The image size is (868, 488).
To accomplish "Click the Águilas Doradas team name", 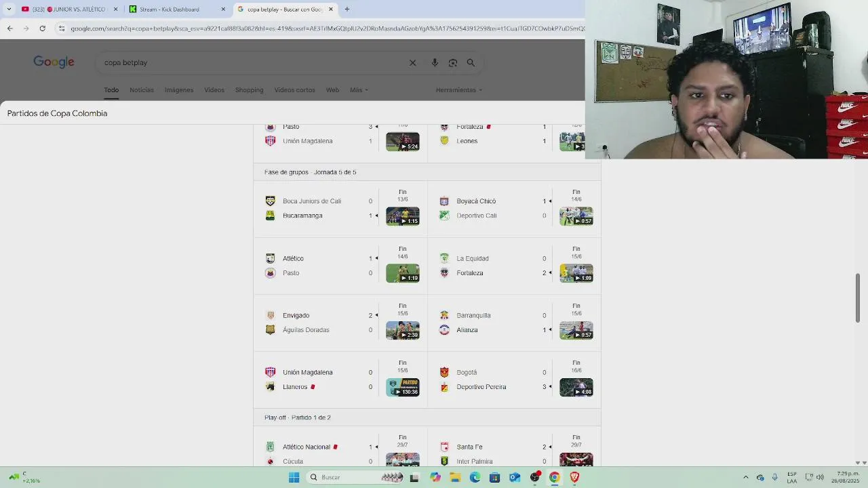I will [306, 330].
